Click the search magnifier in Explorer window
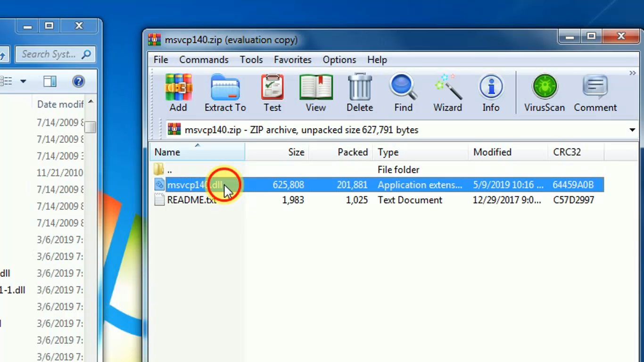 (86, 54)
